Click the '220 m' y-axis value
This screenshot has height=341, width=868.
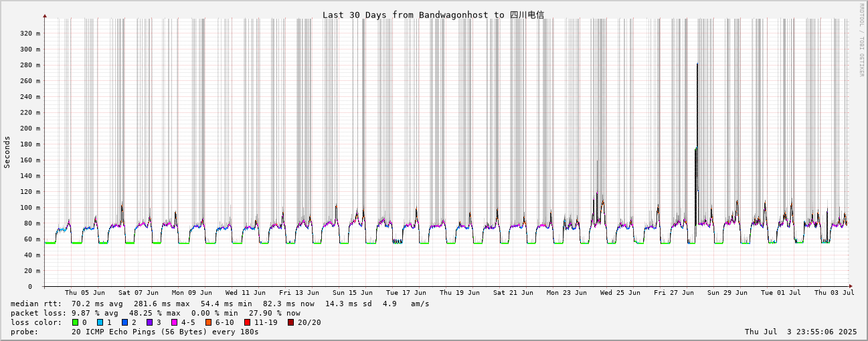point(29,112)
